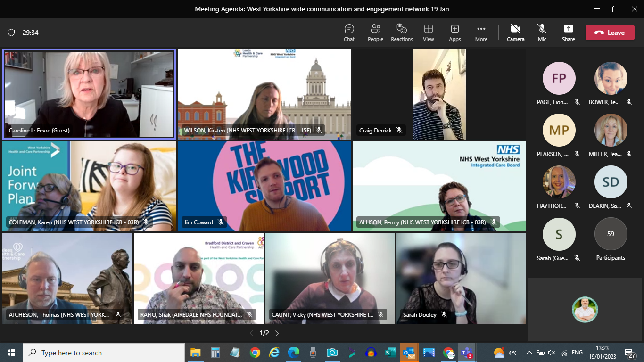The image size is (644, 362).
Task: Open the Apps panel
Action: click(454, 33)
